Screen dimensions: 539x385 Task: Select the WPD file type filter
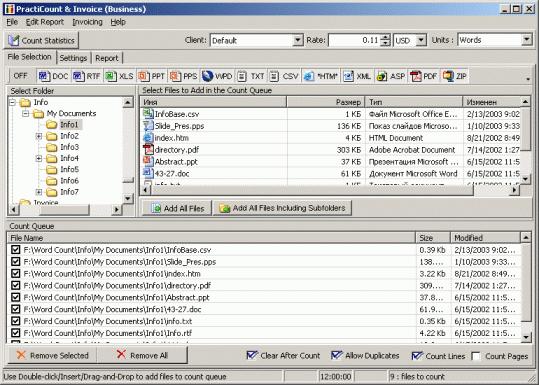(x=217, y=76)
